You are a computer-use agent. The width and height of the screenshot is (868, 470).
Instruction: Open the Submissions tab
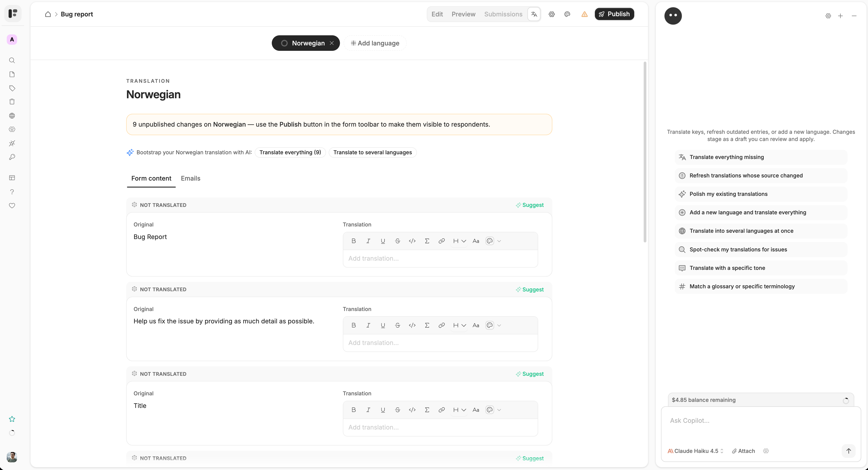(503, 14)
